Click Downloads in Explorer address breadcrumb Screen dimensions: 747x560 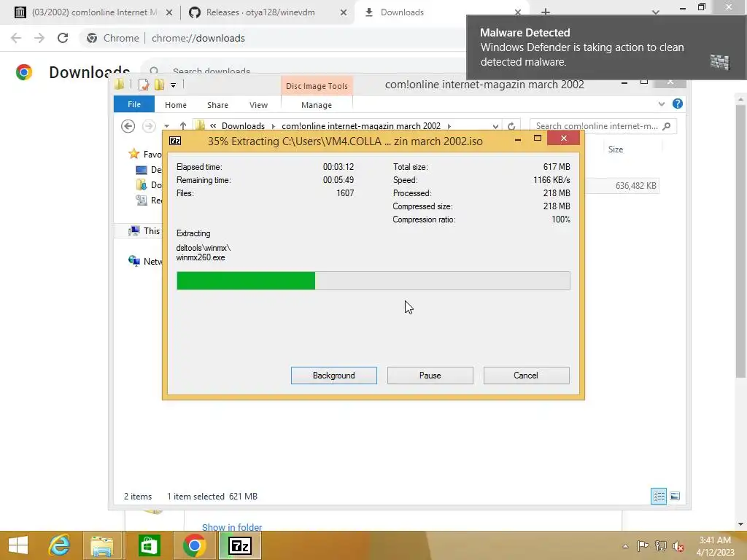click(x=243, y=125)
